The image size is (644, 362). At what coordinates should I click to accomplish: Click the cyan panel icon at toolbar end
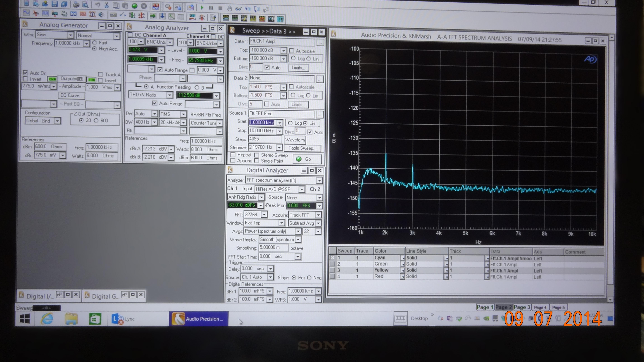click(280, 19)
